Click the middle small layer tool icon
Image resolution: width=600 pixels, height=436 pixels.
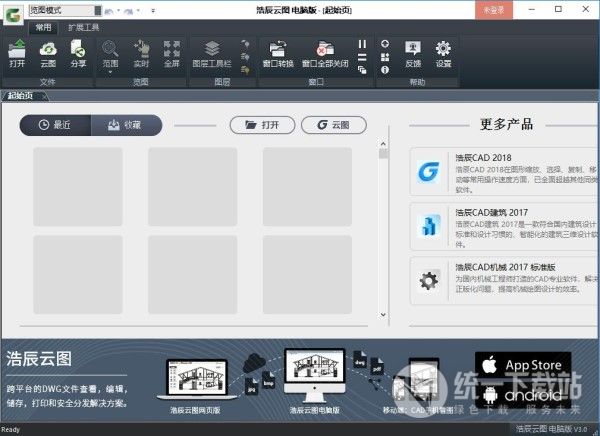click(x=245, y=57)
